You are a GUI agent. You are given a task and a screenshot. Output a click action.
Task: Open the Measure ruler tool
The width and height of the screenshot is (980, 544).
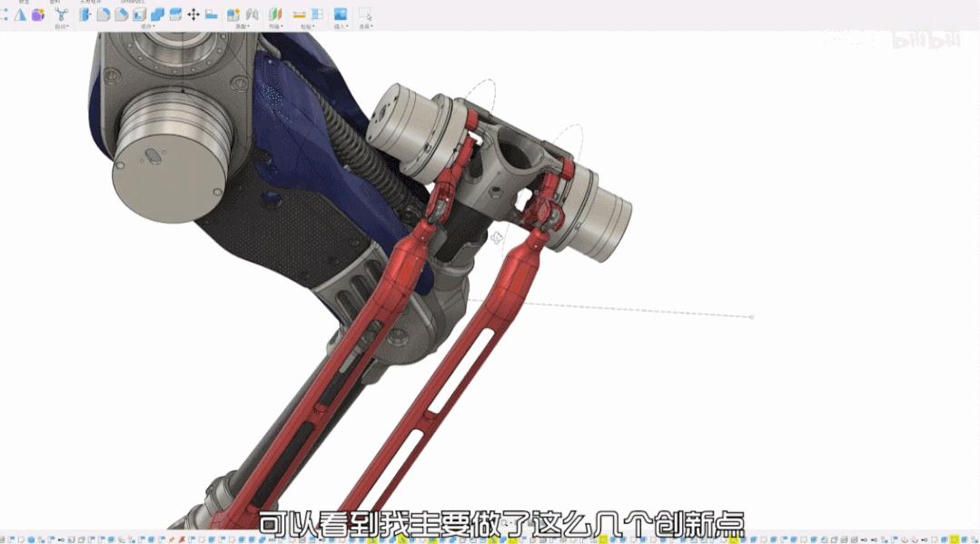pos(299,15)
